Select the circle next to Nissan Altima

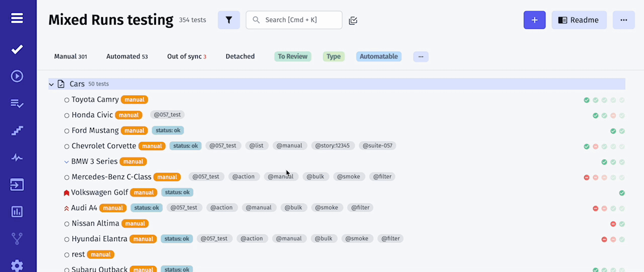point(66,224)
